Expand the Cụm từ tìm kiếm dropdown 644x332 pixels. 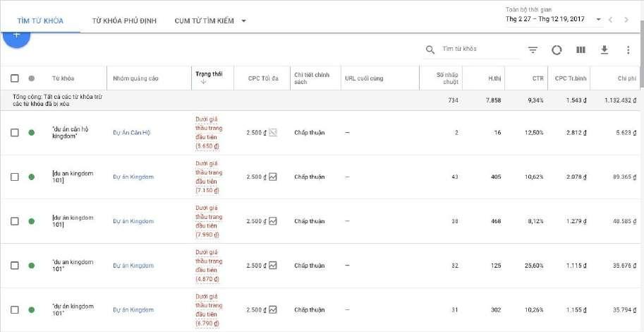coord(243,21)
